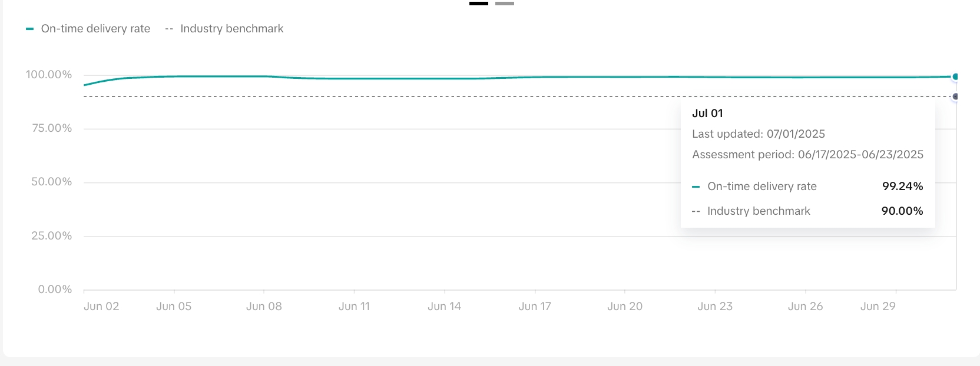Click the teal data point ending the delivery line
This screenshot has height=366, width=980.
pyautogui.click(x=955, y=76)
